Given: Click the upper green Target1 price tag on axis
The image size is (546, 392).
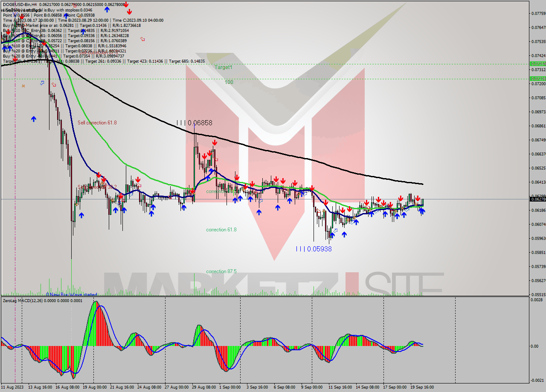Looking at the screenshot, I should pyautogui.click(x=537, y=63).
